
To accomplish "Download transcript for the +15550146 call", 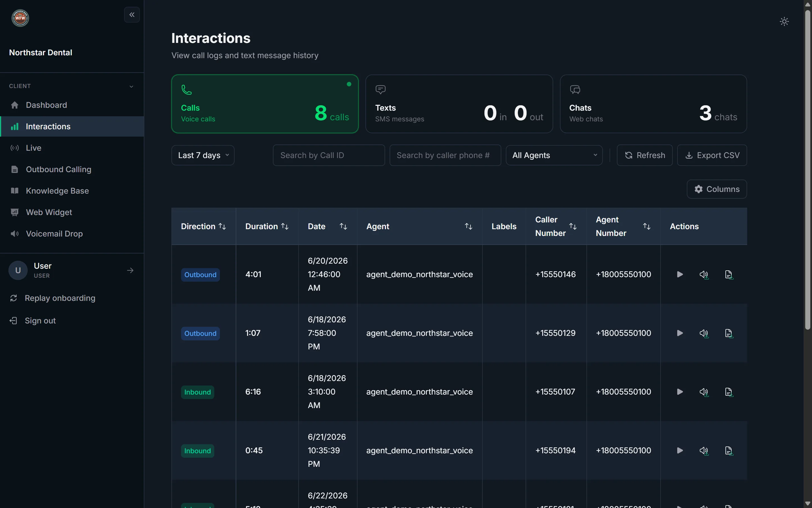I will [x=729, y=275].
